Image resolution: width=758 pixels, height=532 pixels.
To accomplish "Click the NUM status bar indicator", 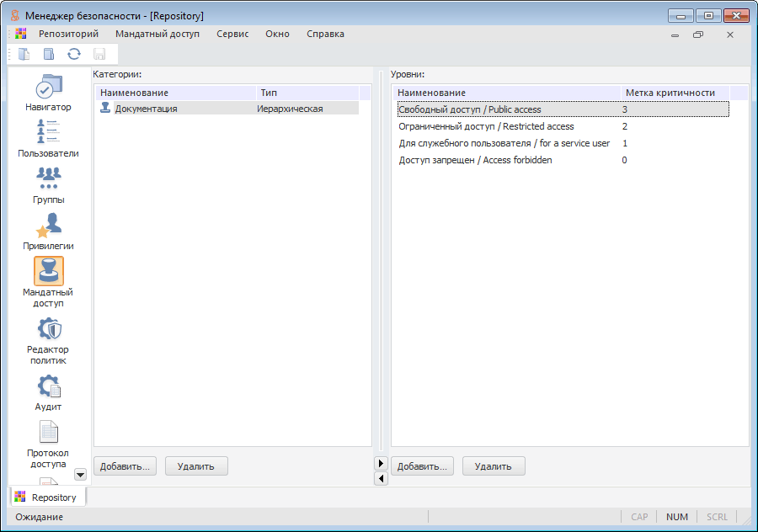I will coord(677,517).
